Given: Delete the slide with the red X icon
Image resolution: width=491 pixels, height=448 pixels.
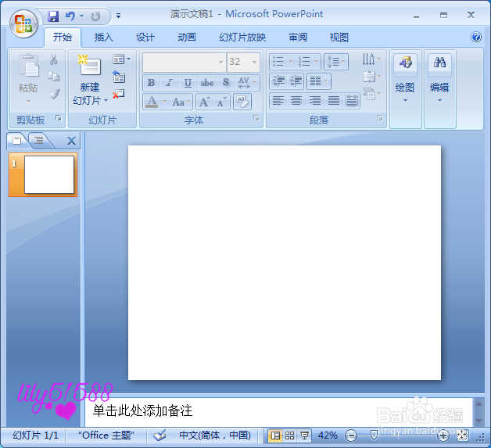Looking at the screenshot, I should click(x=119, y=94).
